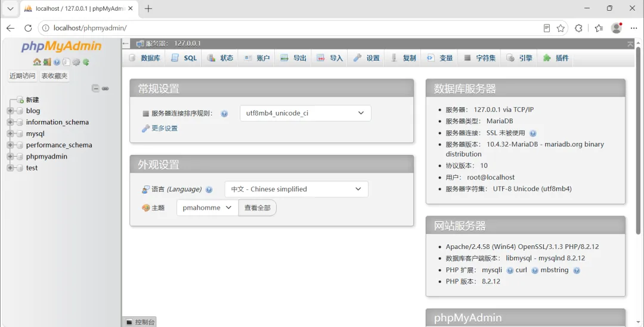Viewport: 644px width, 327px height.
Task: Open the 账户 tab
Action: 256,58
